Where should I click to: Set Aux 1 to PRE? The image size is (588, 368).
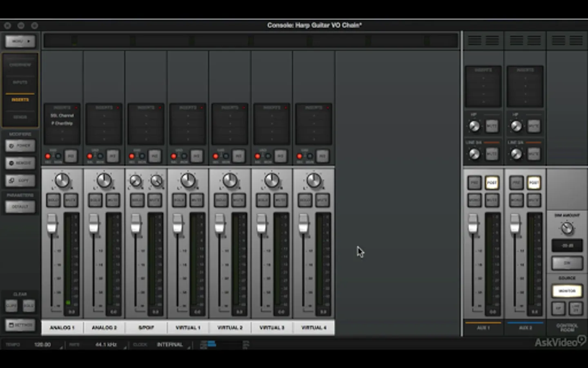pyautogui.click(x=474, y=183)
